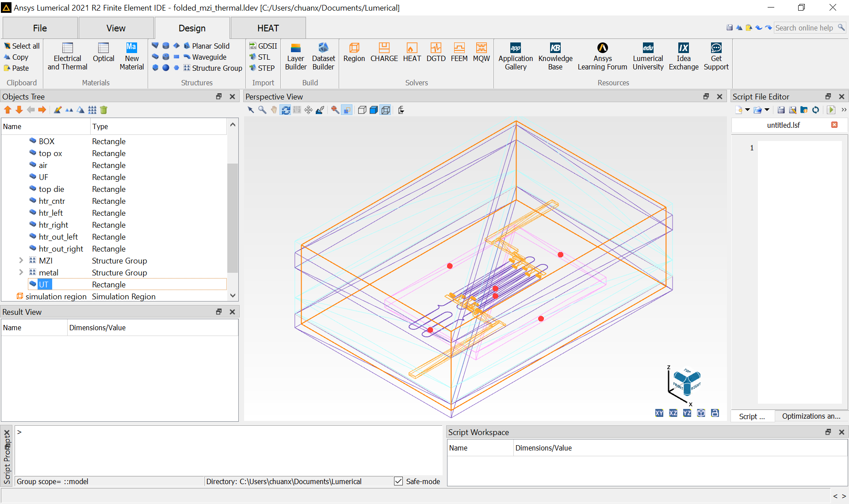This screenshot has height=504, width=849.
Task: Click the four-arrow move tool icon
Action: point(309,110)
